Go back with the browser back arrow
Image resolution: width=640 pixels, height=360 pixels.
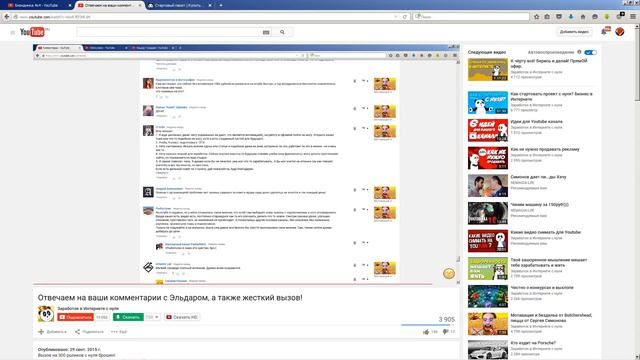pos(7,17)
